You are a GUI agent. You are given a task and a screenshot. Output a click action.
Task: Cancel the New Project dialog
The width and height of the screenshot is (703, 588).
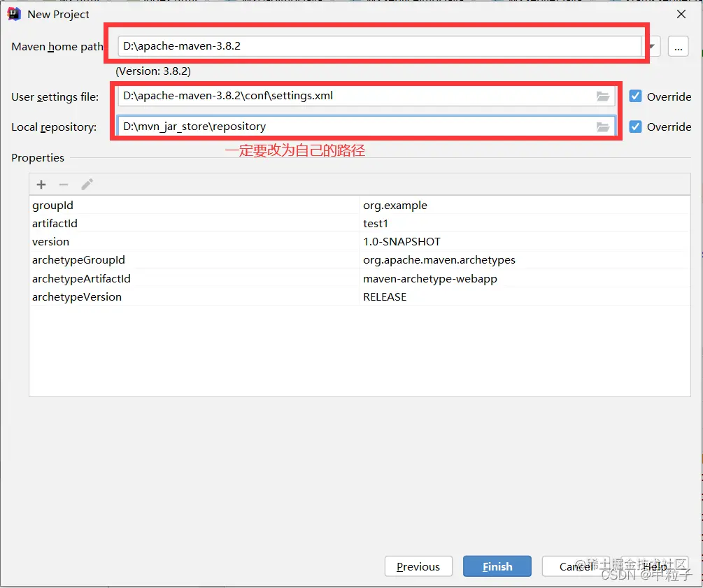pos(576,566)
